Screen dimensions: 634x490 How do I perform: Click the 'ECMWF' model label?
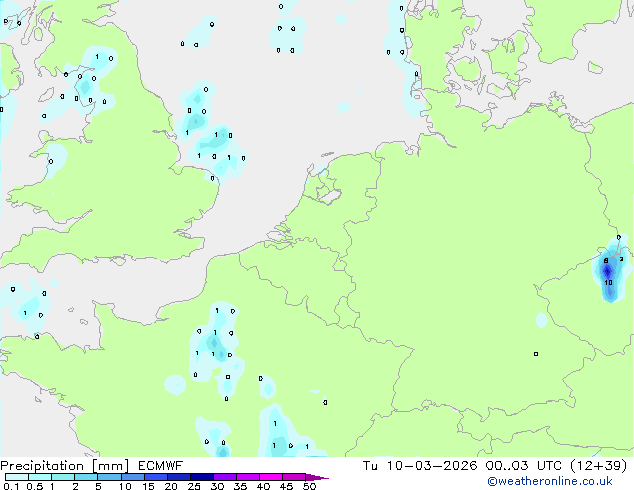coord(161,466)
